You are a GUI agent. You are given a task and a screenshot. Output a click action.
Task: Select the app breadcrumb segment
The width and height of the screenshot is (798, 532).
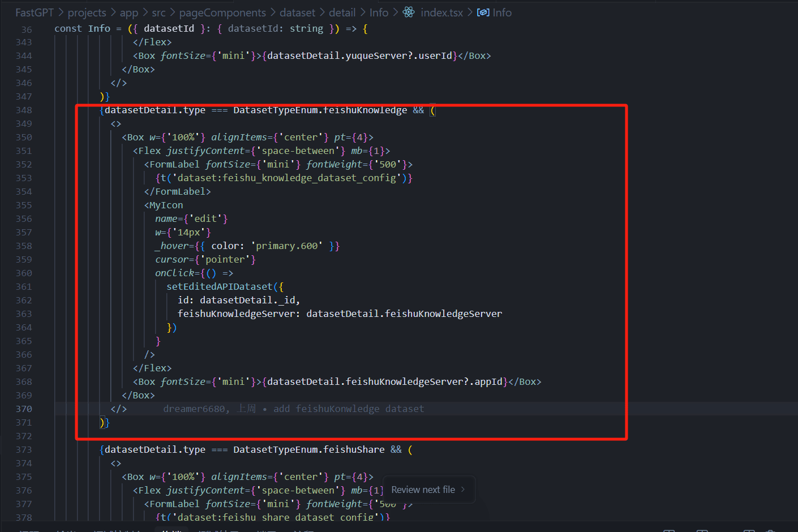129,12
